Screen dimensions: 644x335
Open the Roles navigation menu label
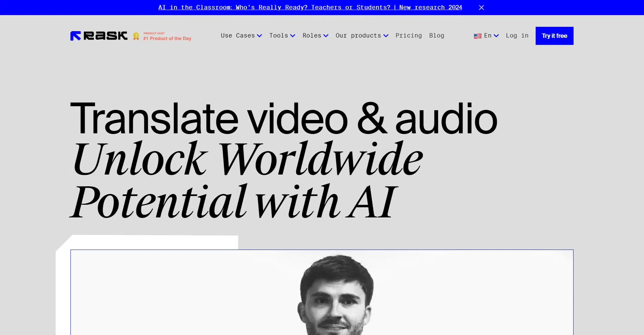click(312, 36)
